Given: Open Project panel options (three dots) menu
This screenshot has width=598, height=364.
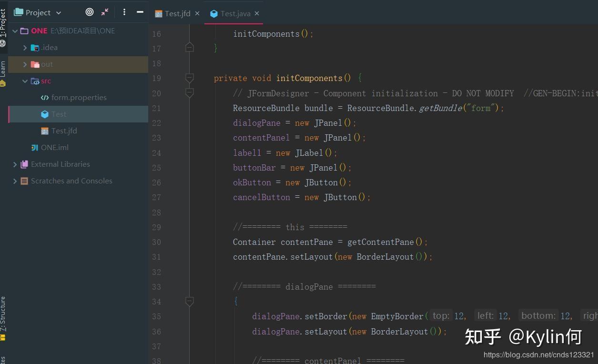Looking at the screenshot, I should (124, 12).
